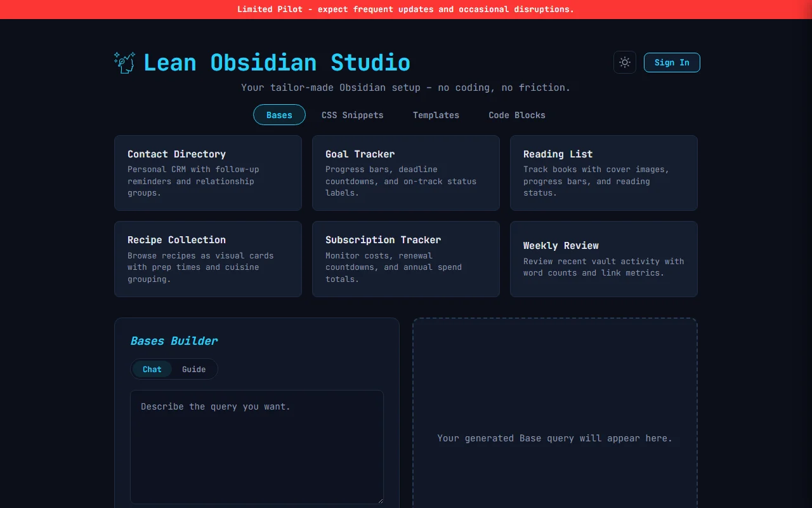Click the query description text area
Image resolution: width=812 pixels, height=508 pixels.
click(256, 444)
